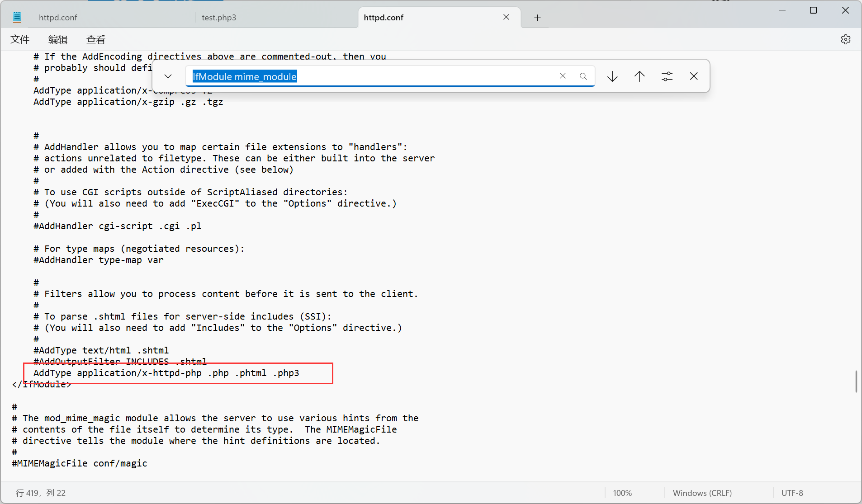The image size is (862, 504).
Task: Open the 编辑 menu
Action: point(58,39)
